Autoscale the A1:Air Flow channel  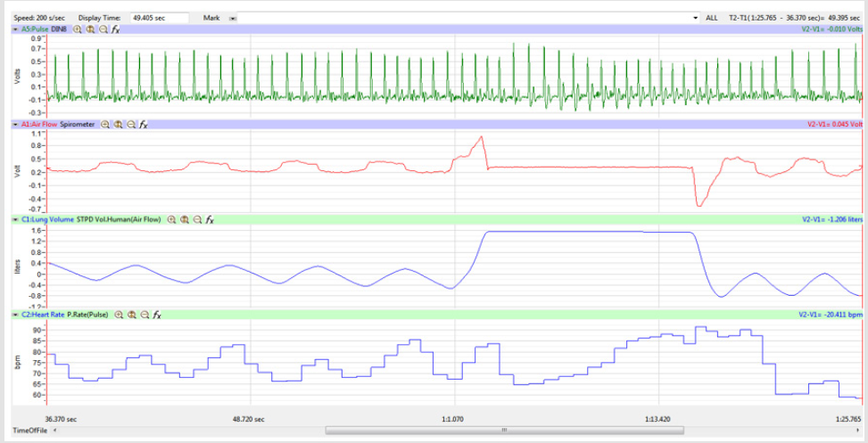coord(118,125)
